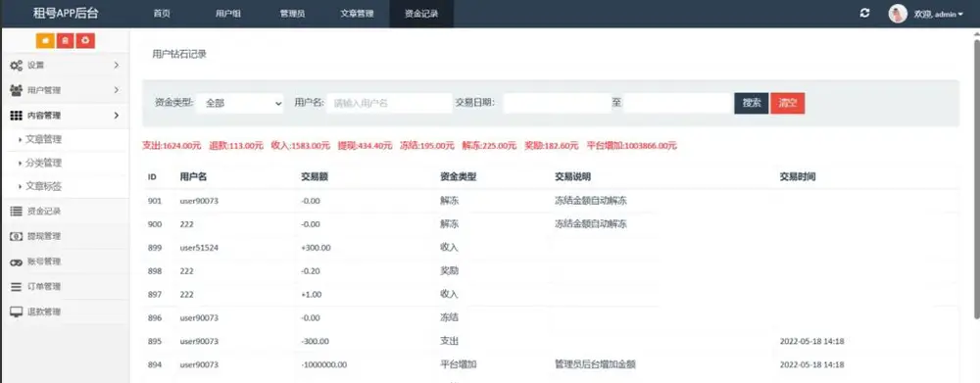This screenshot has width=980, height=383.
Task: Click the 平台增加:1003866.00元 summary text
Action: pos(632,146)
